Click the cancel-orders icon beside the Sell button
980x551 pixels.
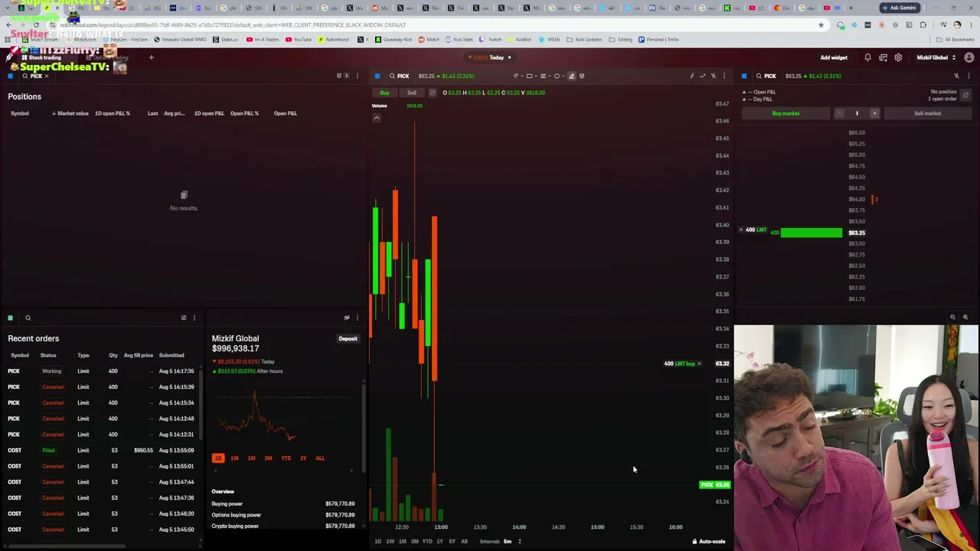(x=433, y=93)
